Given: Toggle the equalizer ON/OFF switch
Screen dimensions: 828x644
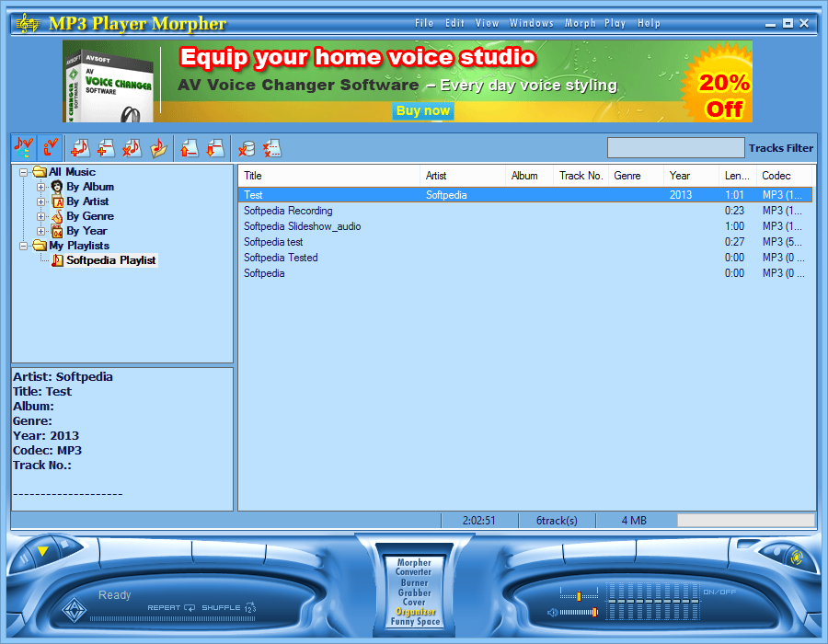Looking at the screenshot, I should (719, 592).
